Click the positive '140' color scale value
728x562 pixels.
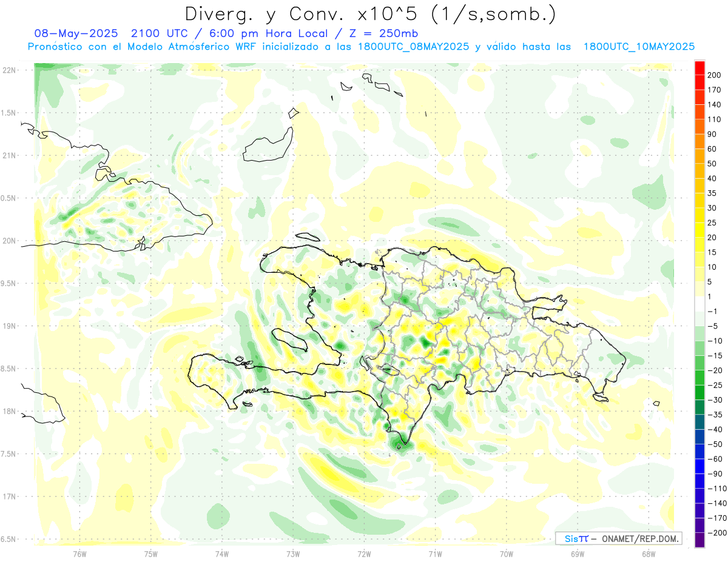coord(714,104)
